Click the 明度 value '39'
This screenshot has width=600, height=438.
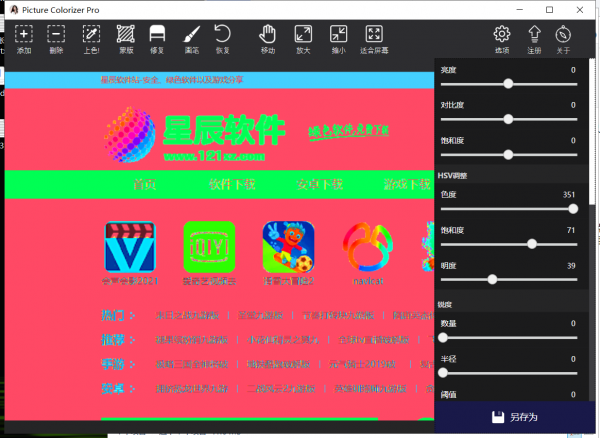571,265
